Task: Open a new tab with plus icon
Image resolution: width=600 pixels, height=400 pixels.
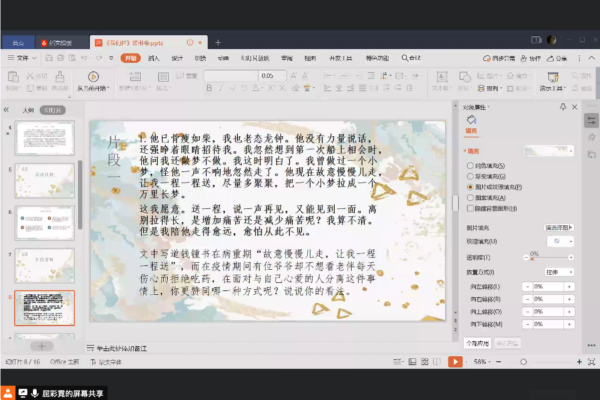Action: [x=218, y=42]
